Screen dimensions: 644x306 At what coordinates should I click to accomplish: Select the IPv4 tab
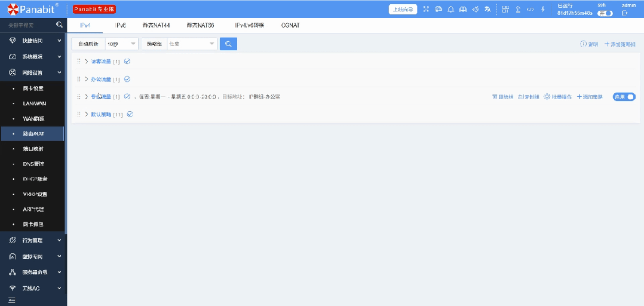(85, 26)
